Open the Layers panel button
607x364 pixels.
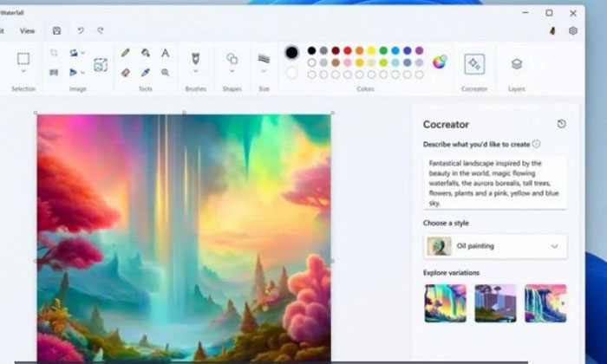coord(517,63)
